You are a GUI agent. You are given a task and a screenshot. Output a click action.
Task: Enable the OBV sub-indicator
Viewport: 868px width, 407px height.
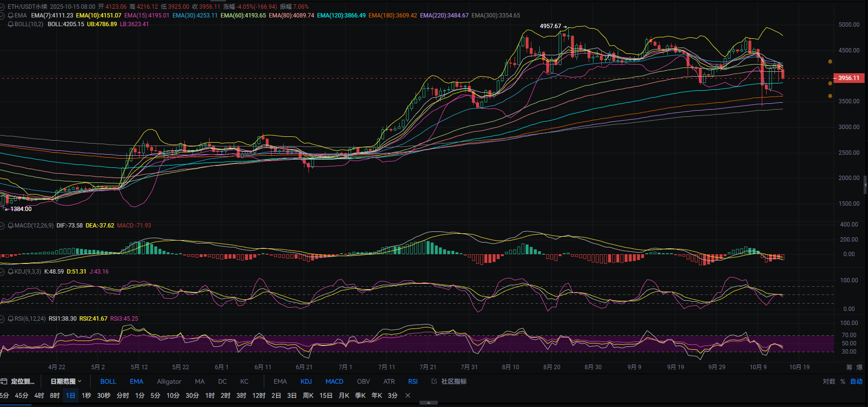click(x=363, y=381)
